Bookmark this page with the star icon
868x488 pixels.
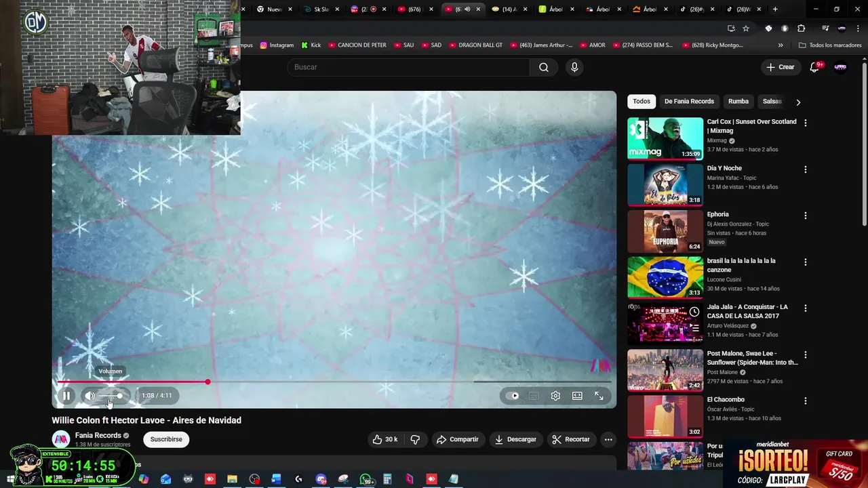click(x=746, y=28)
